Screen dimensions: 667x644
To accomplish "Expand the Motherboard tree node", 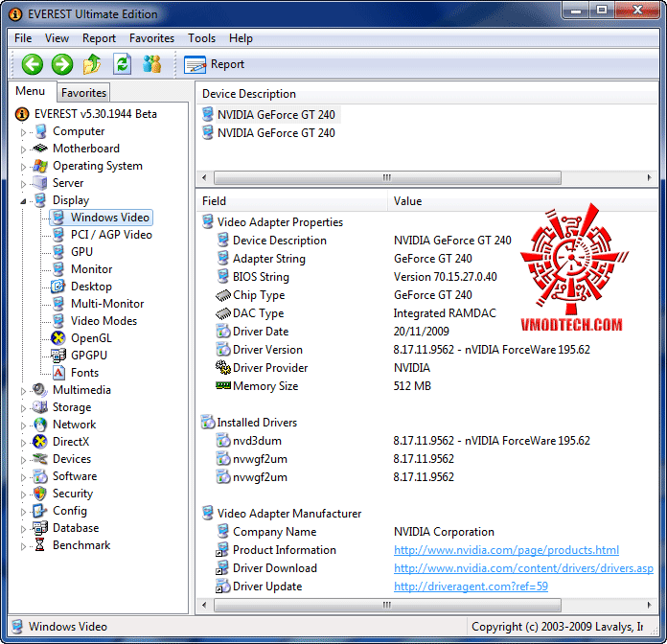I will 23,149.
